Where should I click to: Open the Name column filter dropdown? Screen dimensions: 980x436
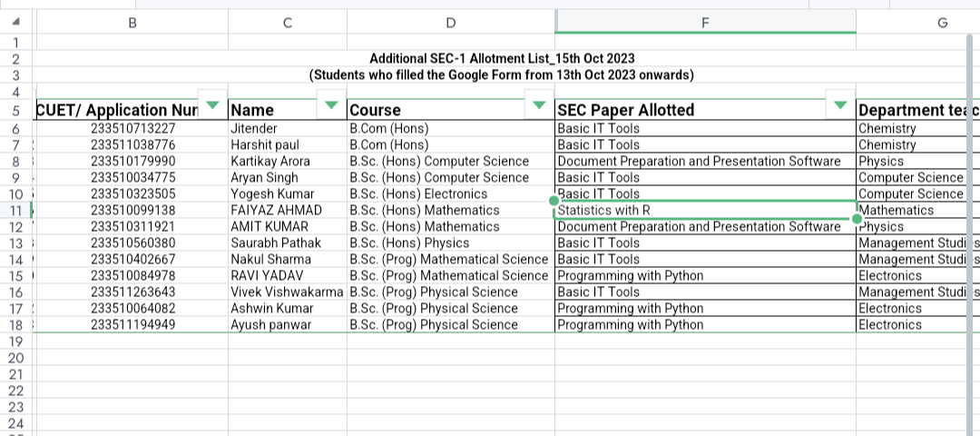332,104
